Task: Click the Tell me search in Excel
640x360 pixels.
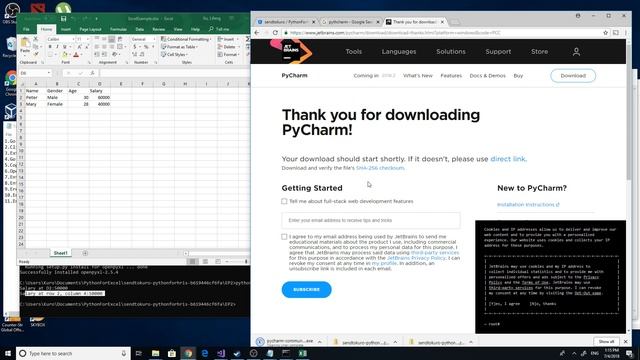Action: tap(219, 29)
